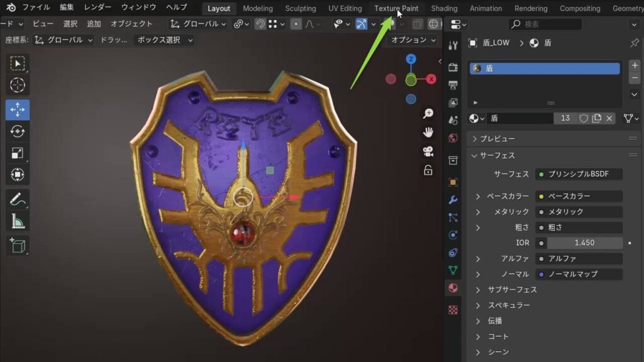Image resolution: width=644 pixels, height=362 pixels.
Task: Open the View Layer properties tab
Action: [x=453, y=102]
